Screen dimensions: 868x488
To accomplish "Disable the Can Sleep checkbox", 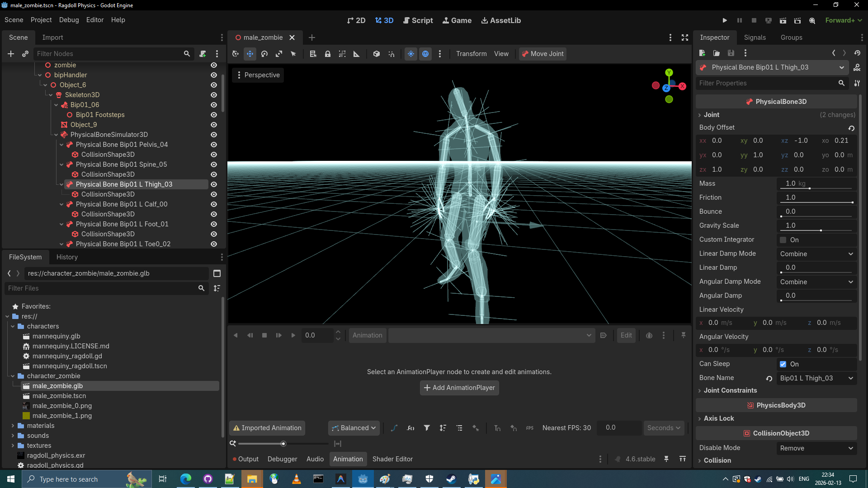I will (x=783, y=364).
